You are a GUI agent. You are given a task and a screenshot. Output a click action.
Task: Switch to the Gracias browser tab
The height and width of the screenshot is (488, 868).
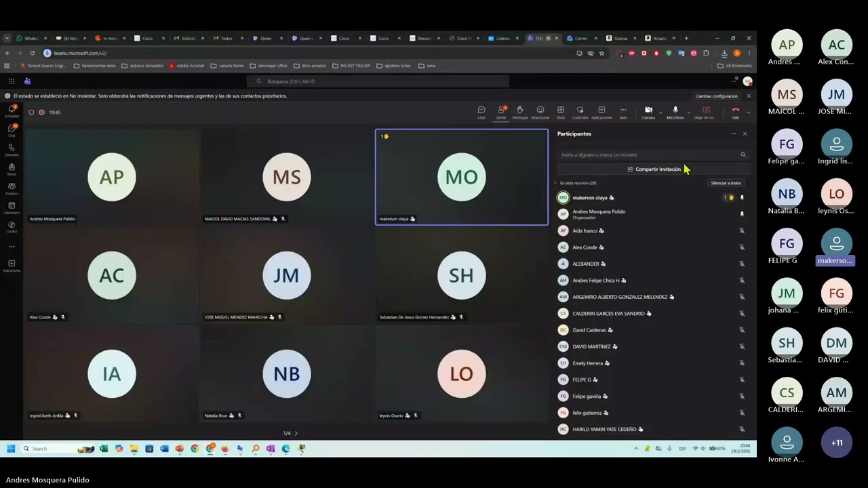(x=621, y=38)
